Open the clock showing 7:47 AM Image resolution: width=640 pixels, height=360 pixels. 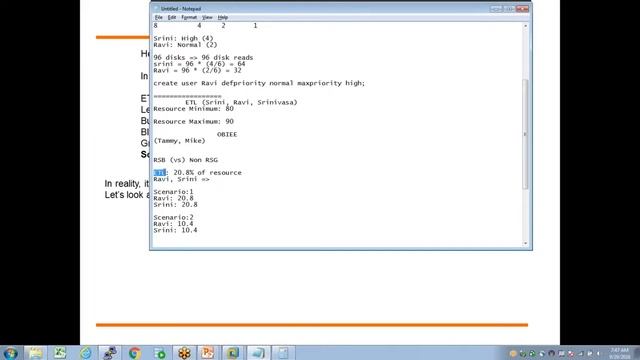click(x=620, y=353)
